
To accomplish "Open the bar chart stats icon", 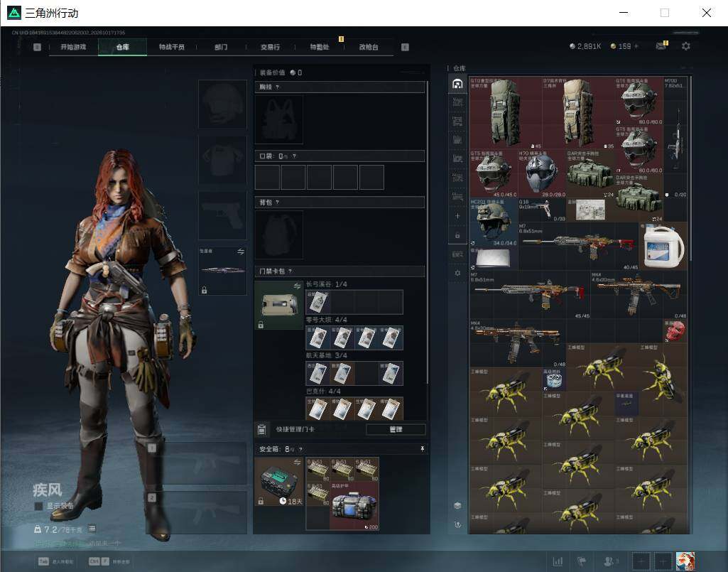I will click(x=558, y=561).
